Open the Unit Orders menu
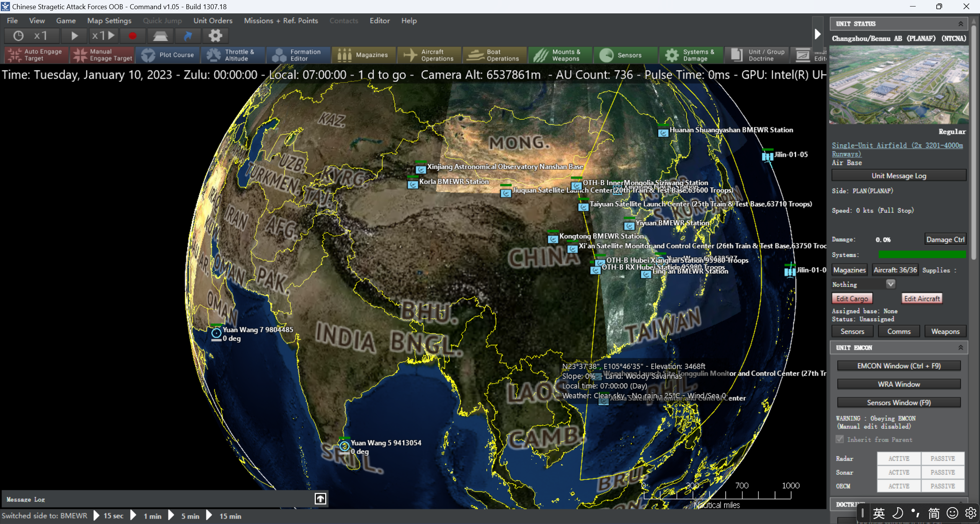This screenshot has width=980, height=524. [x=213, y=21]
